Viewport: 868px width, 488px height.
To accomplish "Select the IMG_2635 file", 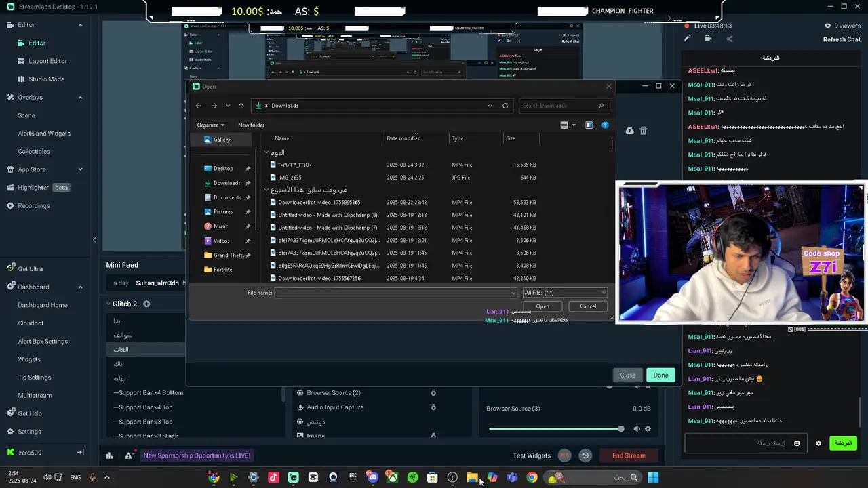I will (290, 178).
